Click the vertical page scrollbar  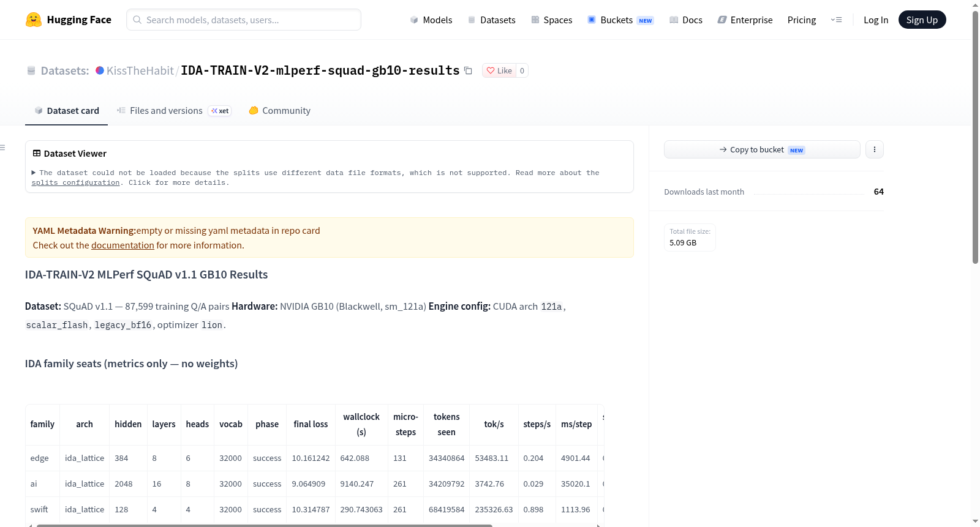point(975,138)
